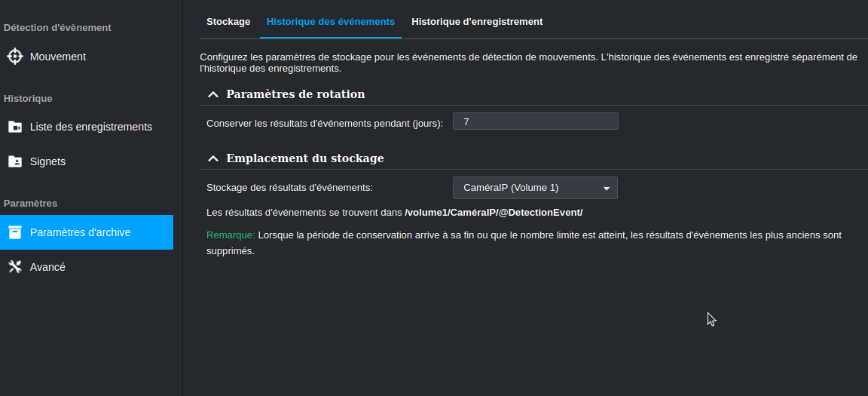Click the green Remarque: label

231,235
